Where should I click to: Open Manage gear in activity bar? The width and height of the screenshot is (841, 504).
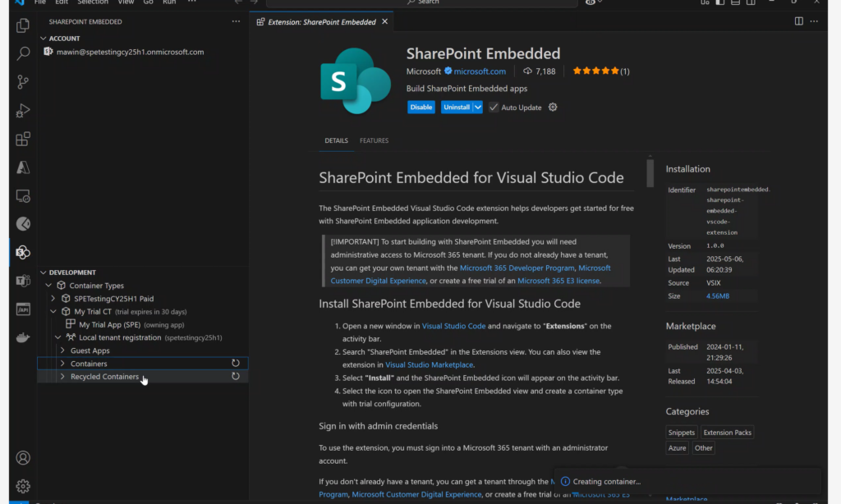click(x=22, y=486)
